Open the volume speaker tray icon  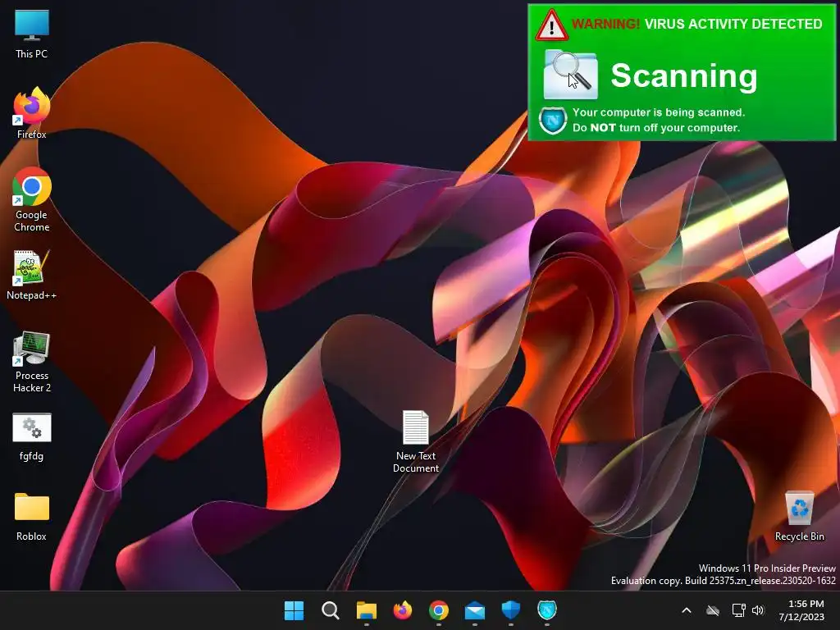[758, 610]
